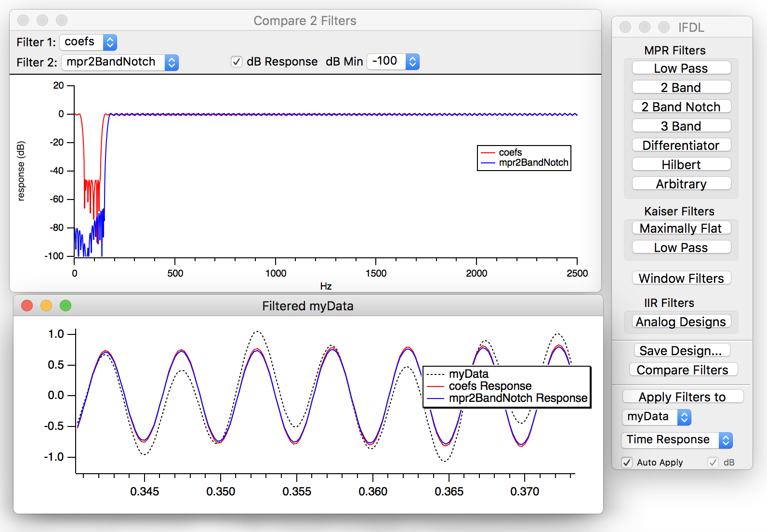Open the Differentiator filter design
Viewport: 767px width, 532px height.
tap(681, 145)
